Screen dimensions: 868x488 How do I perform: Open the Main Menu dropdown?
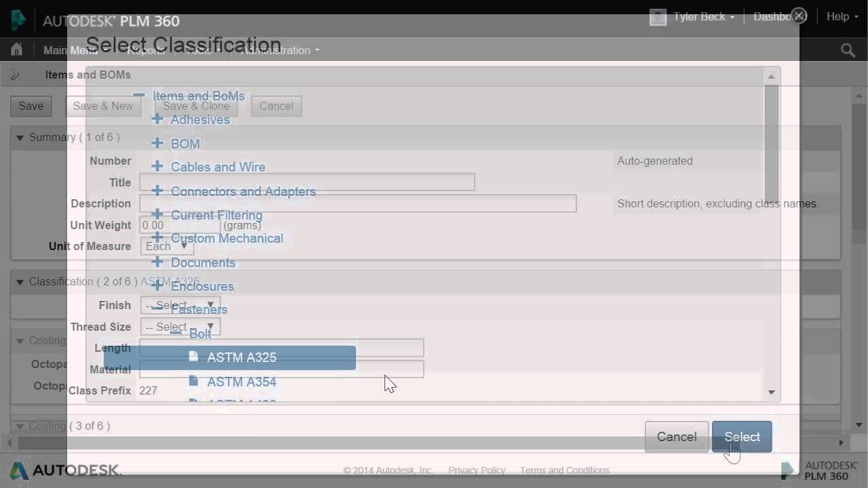[x=76, y=50]
